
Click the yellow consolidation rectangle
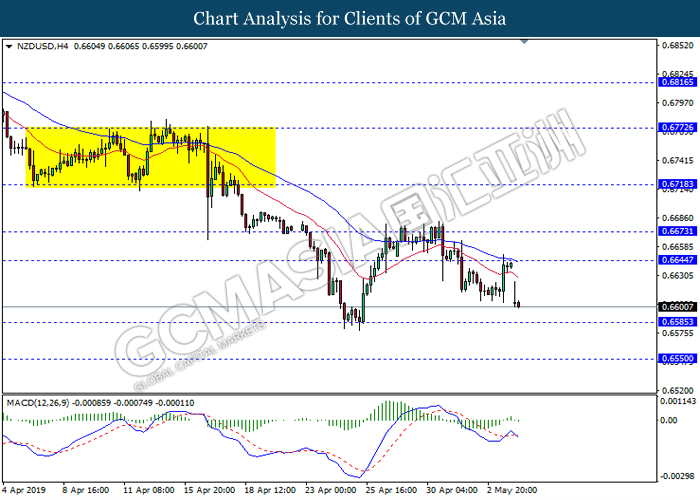(x=150, y=157)
